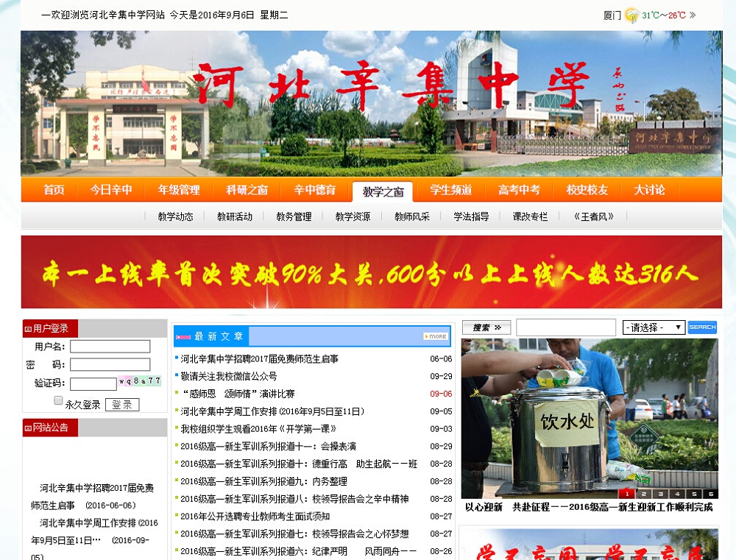The width and height of the screenshot is (736, 560).
Task: Show slideshow image number 6
Action: [x=711, y=494]
